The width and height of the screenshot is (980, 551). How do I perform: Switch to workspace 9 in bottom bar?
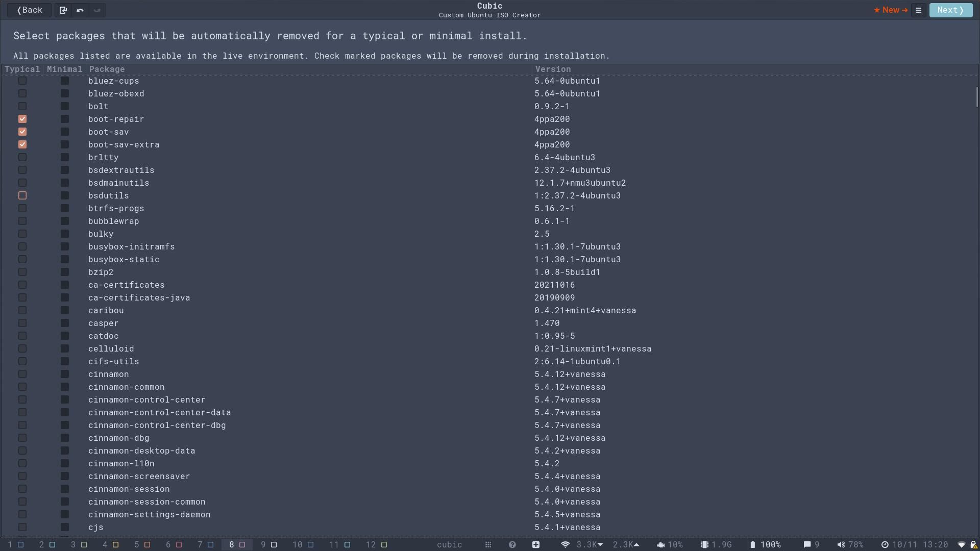[x=268, y=545]
